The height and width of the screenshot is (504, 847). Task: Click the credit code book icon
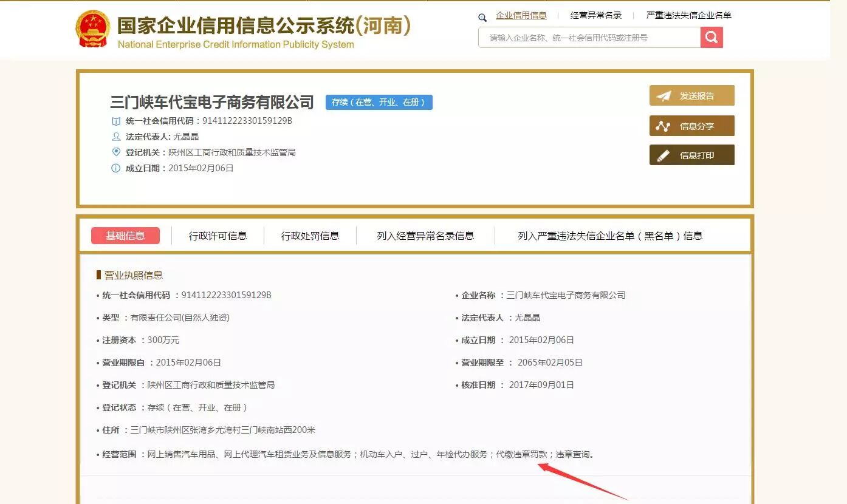pos(116,121)
